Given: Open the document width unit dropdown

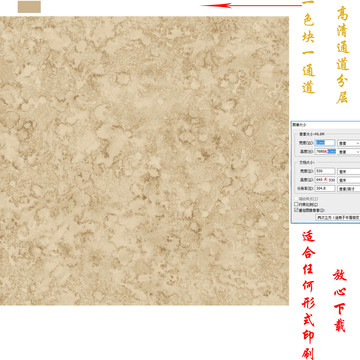Looking at the screenshot, I should tap(349, 171).
